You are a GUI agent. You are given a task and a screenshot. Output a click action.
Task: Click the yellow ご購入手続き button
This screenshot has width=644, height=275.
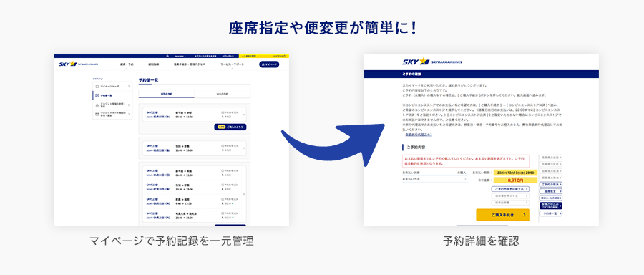pos(503,215)
